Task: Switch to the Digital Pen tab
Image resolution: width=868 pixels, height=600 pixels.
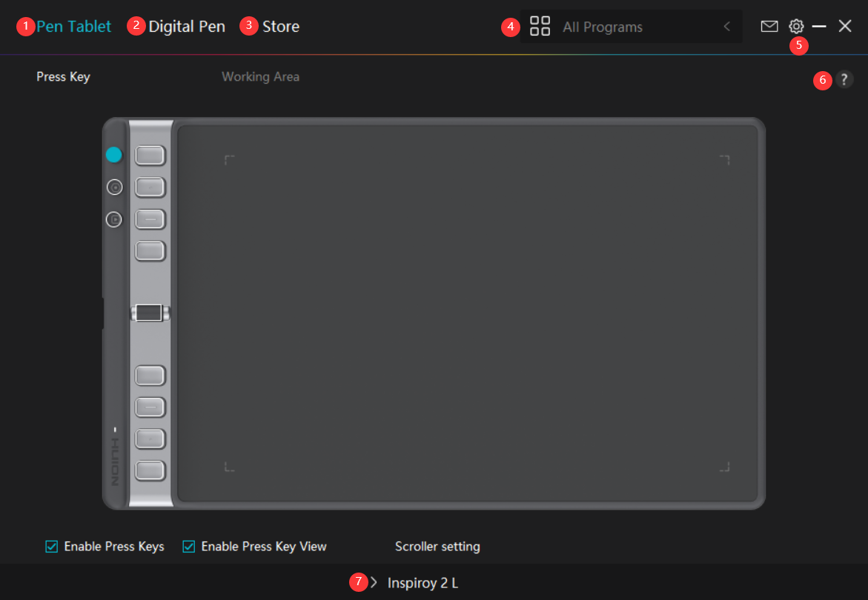Action: (x=187, y=27)
